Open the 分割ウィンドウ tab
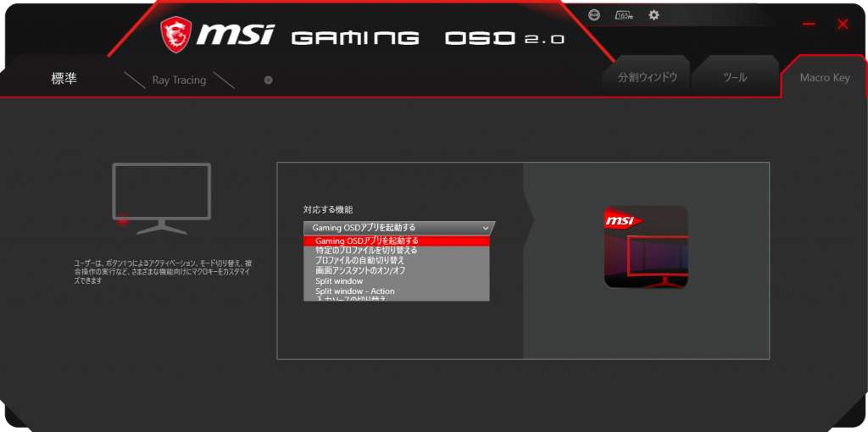This screenshot has width=868, height=432. pos(647,77)
